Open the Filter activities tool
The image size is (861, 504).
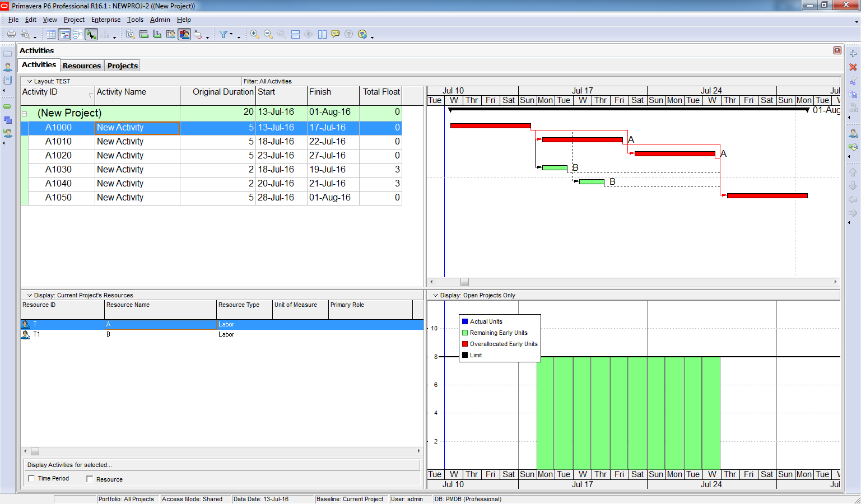(x=224, y=34)
